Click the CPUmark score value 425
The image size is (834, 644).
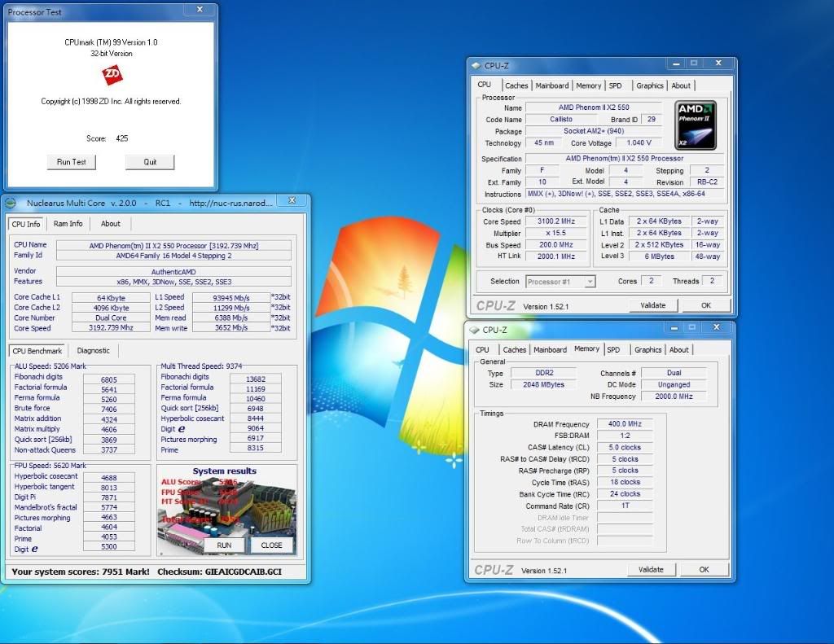(x=122, y=138)
